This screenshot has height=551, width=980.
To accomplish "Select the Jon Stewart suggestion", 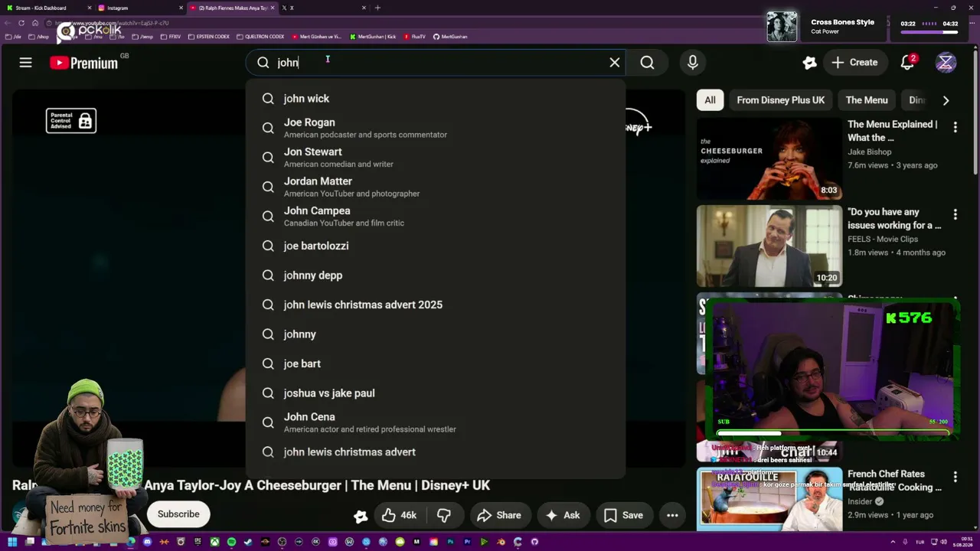I will click(x=435, y=157).
